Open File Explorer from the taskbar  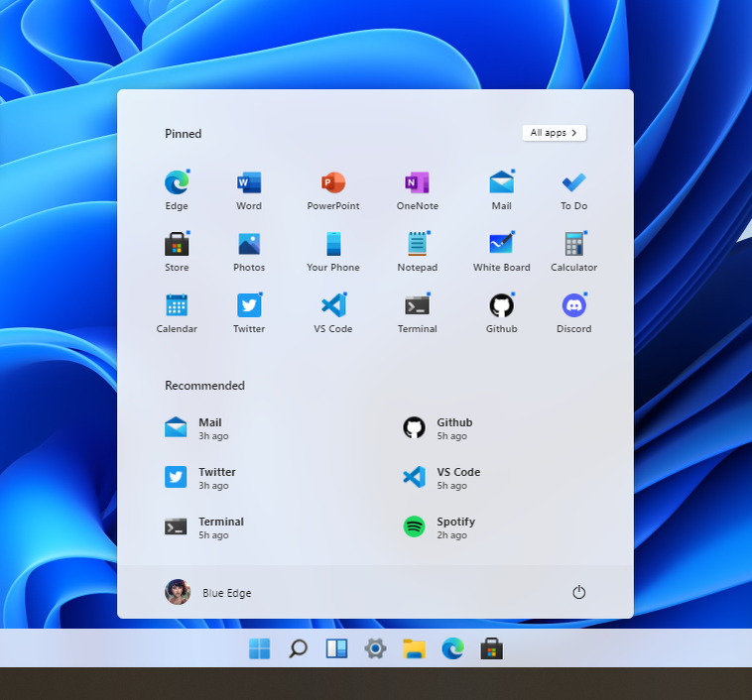coord(414,649)
